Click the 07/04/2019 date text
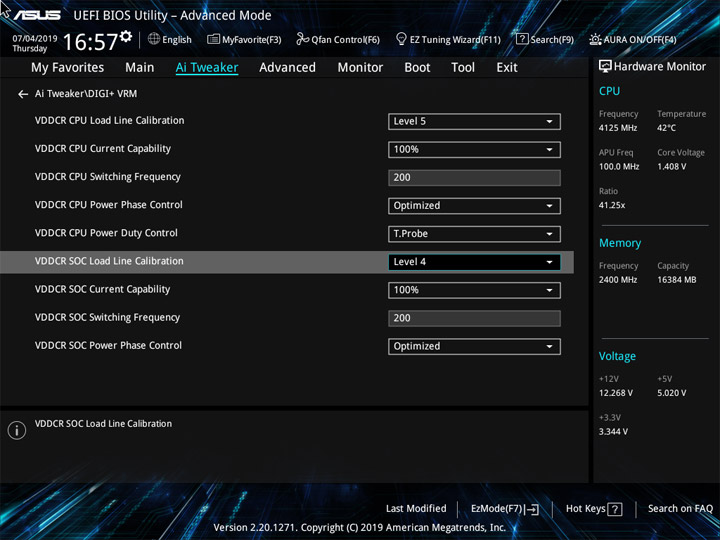The height and width of the screenshot is (540, 720). tap(35, 39)
